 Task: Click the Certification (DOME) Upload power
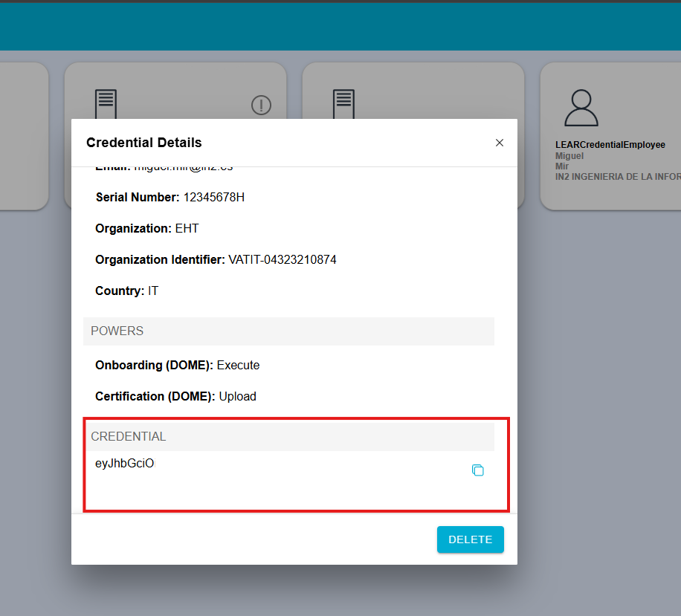click(x=175, y=397)
